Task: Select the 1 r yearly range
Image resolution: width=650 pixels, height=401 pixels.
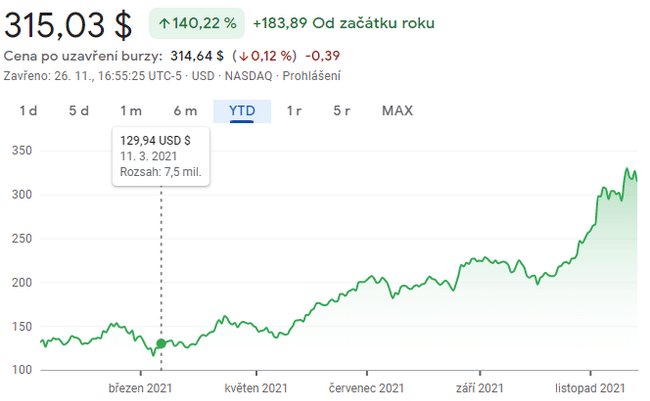Action: (x=294, y=111)
